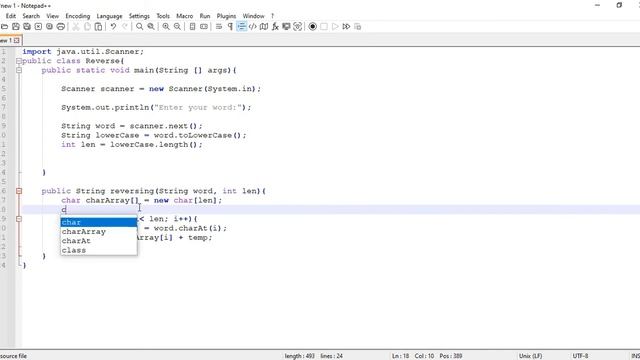This screenshot has height=360, width=640.
Task: Toggle Synchronize Horizontal Scrolling icon
Action: (x=204, y=27)
